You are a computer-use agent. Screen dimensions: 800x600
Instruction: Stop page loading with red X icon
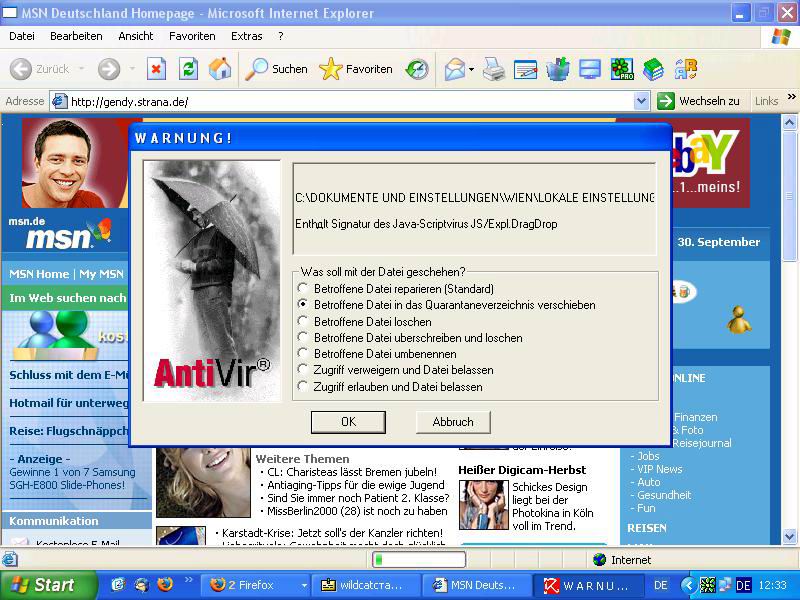[156, 69]
